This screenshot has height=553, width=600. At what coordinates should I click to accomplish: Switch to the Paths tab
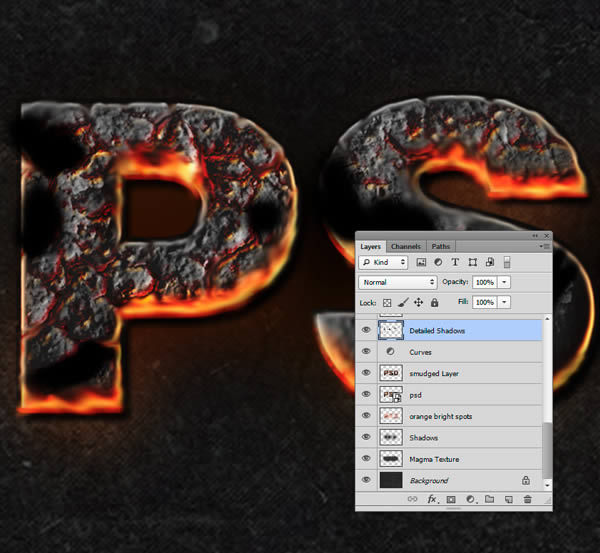tap(440, 246)
